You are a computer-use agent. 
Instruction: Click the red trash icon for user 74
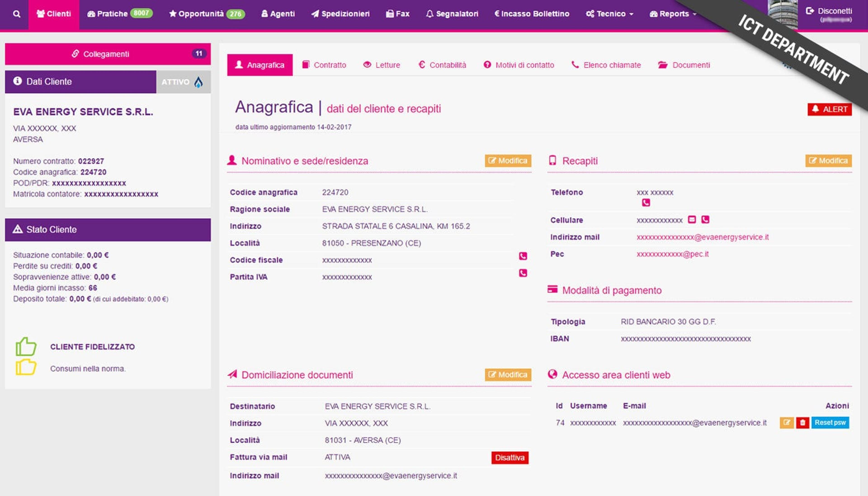tap(802, 423)
